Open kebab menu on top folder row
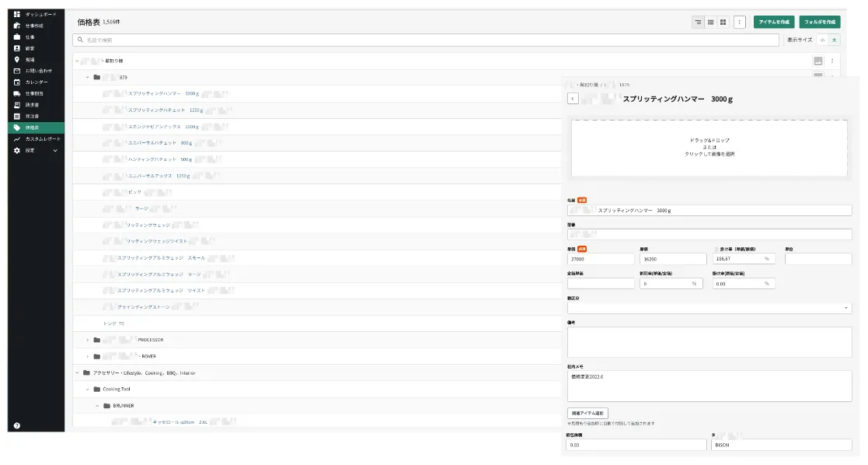 832,61
